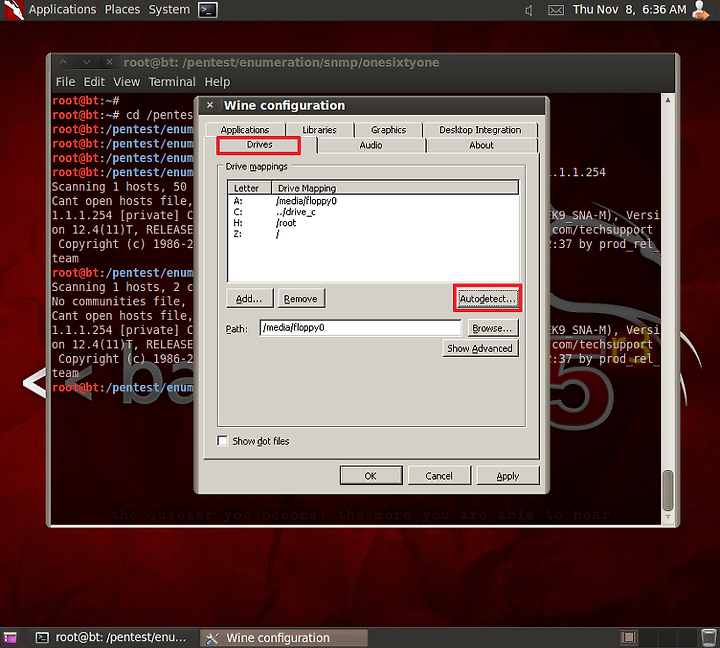The image size is (720, 648).
Task: Open the System panel menu
Action: coord(169,9)
